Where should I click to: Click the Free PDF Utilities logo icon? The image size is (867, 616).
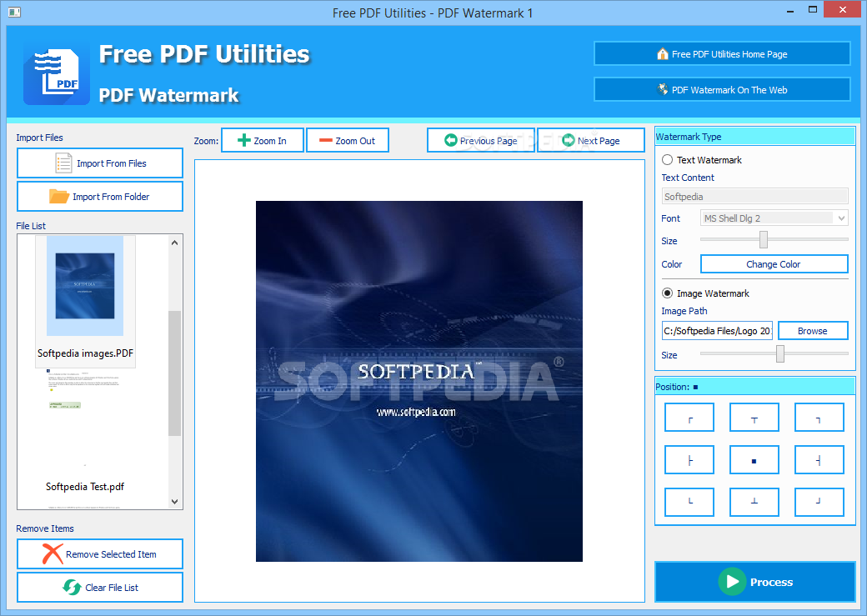click(x=57, y=74)
